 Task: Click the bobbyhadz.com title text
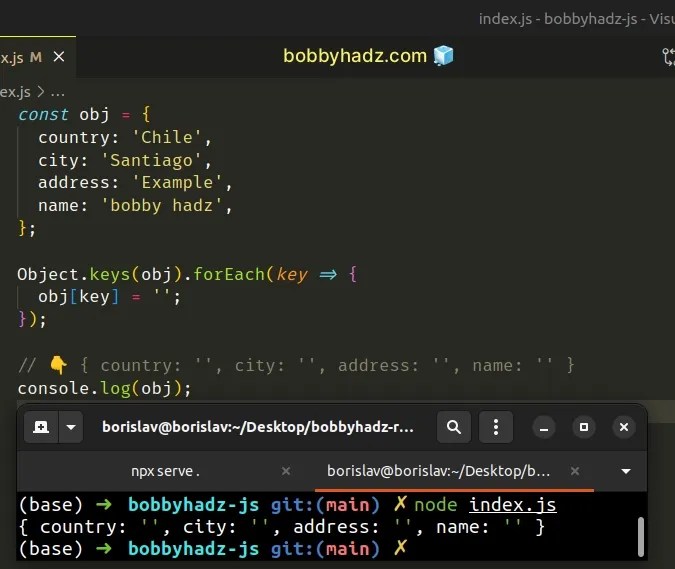click(x=355, y=56)
